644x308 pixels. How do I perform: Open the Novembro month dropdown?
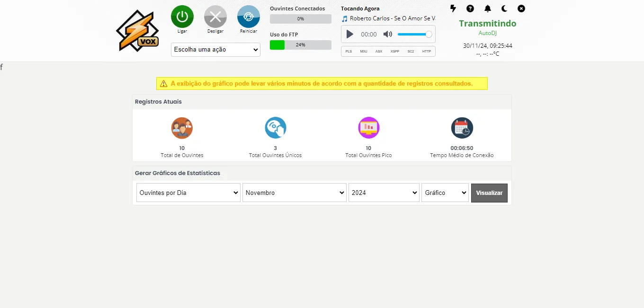coord(295,193)
